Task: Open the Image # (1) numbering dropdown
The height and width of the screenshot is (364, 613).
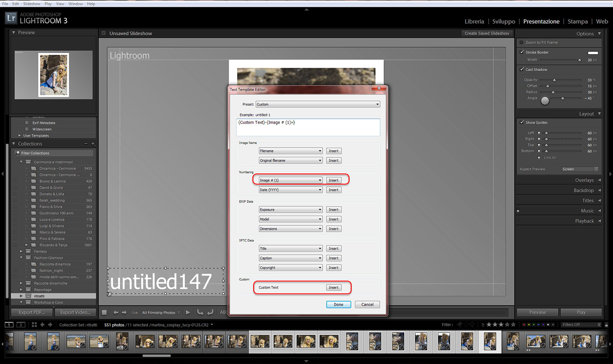Action: [x=290, y=180]
